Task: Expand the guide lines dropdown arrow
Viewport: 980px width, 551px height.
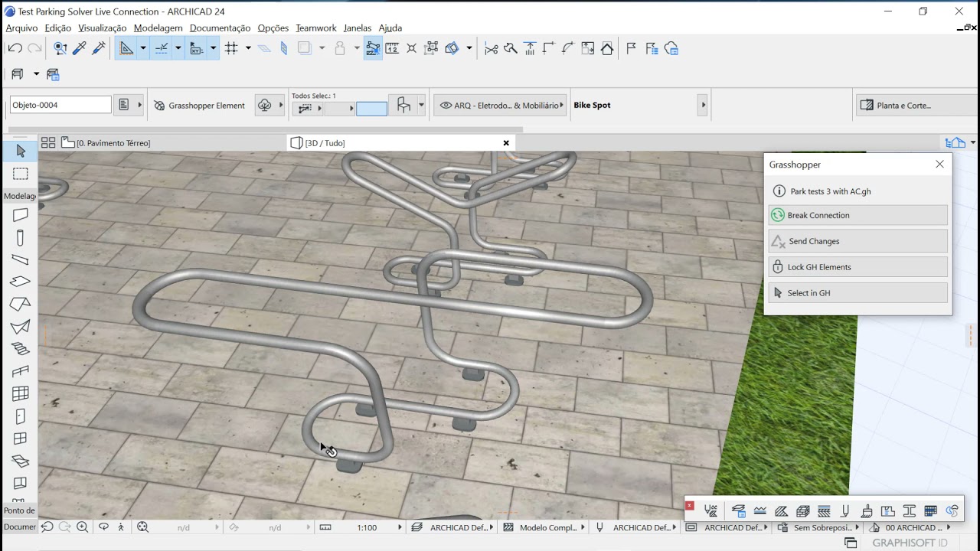Action: [x=142, y=48]
